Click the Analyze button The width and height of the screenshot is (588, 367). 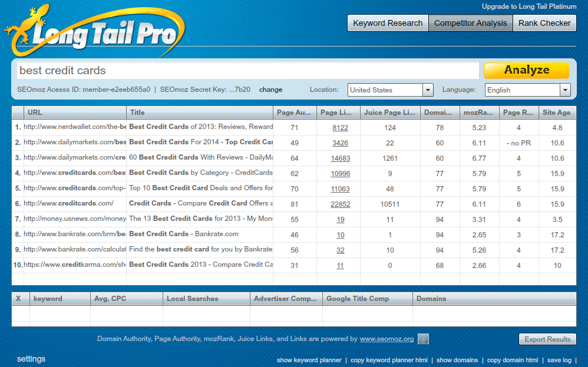(527, 70)
